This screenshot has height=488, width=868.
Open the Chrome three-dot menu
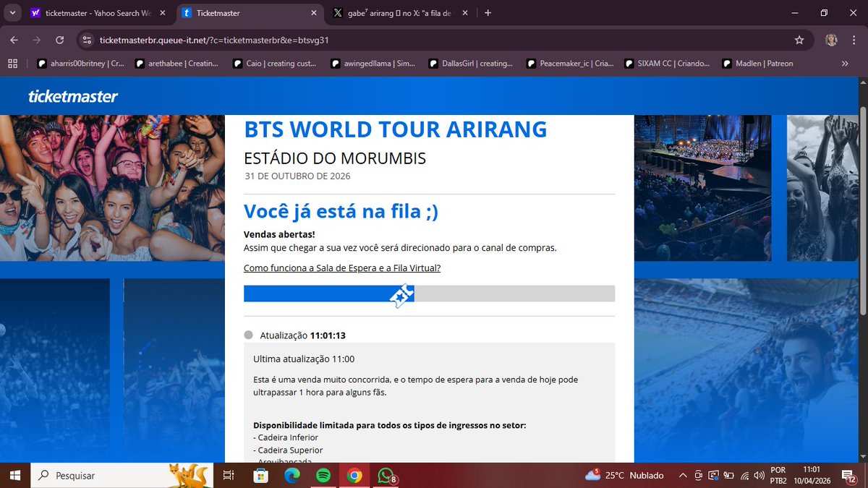coord(854,40)
